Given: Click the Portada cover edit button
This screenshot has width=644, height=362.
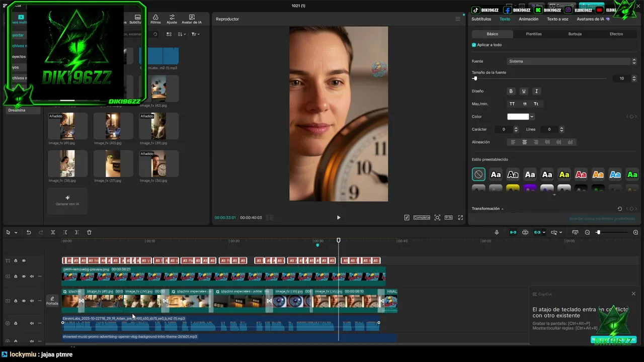Looking at the screenshot, I should [x=52, y=301].
